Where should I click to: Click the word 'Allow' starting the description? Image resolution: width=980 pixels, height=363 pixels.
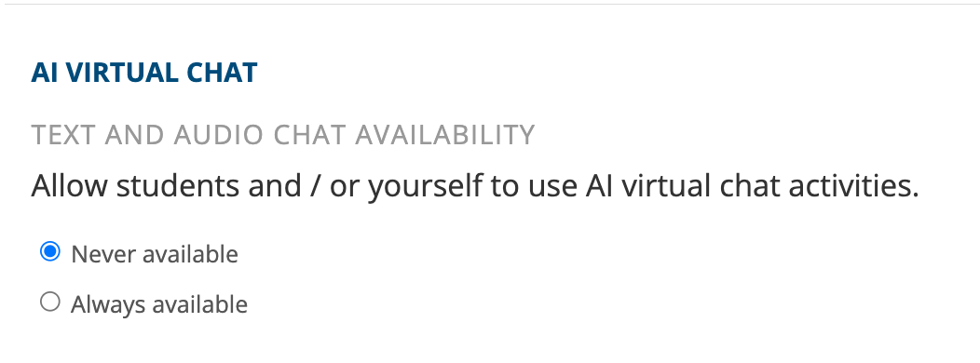[69, 186]
